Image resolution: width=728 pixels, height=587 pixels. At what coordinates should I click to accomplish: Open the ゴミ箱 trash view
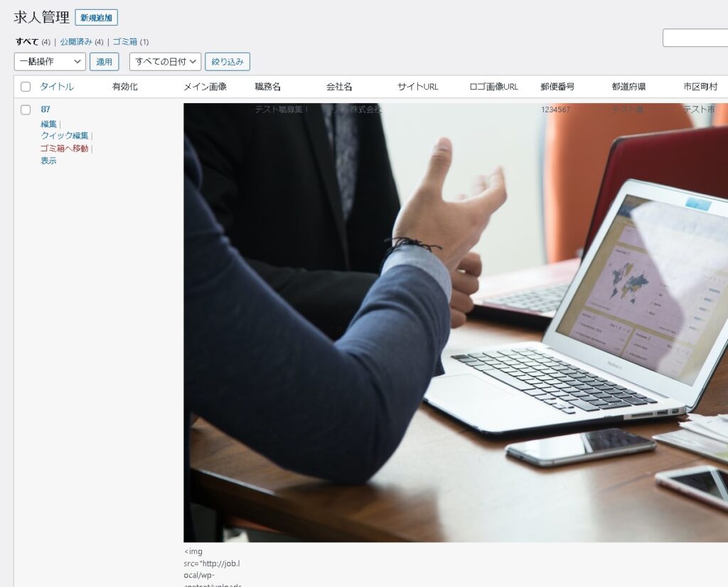point(124,42)
